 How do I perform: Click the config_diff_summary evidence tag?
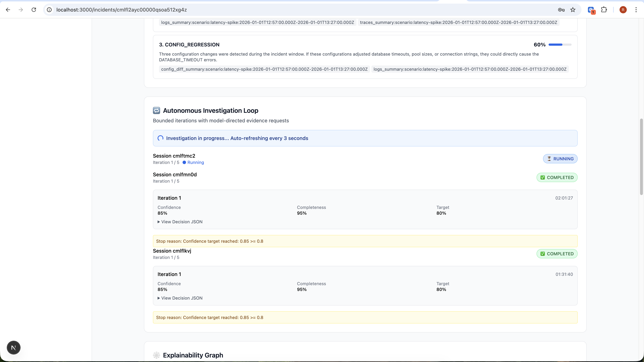(264, 69)
